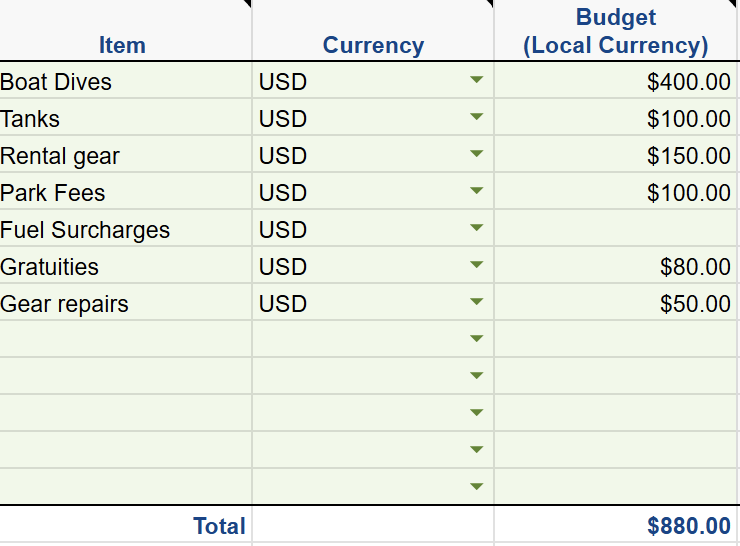Select the Rental gear item cell
The height and width of the screenshot is (546, 740).
click(x=125, y=155)
